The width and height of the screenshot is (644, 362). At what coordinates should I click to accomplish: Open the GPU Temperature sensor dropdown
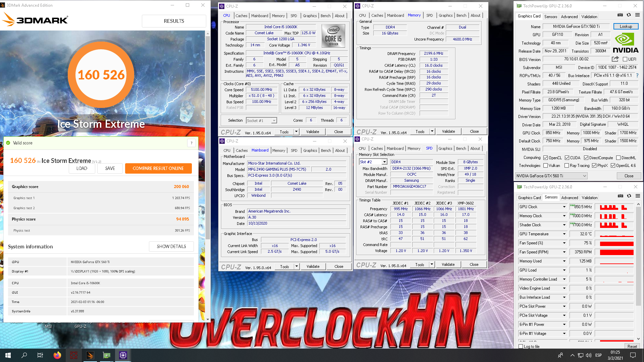pos(564,234)
